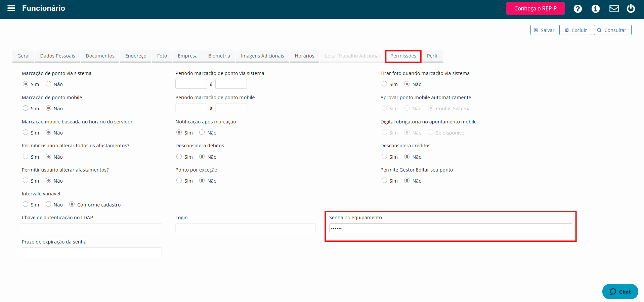Click the Prazo de expiração da senha field
The image size is (644, 302).
pos(92,252)
